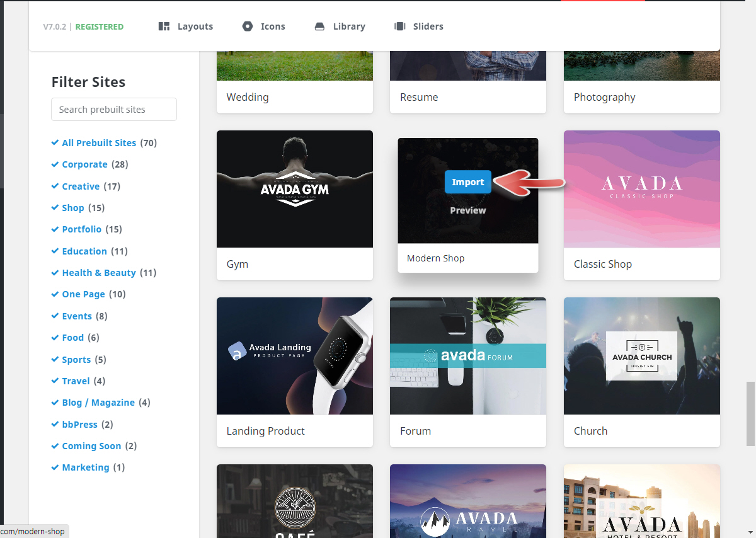The width and height of the screenshot is (756, 538).
Task: Click the Forum site label
Action: click(416, 431)
